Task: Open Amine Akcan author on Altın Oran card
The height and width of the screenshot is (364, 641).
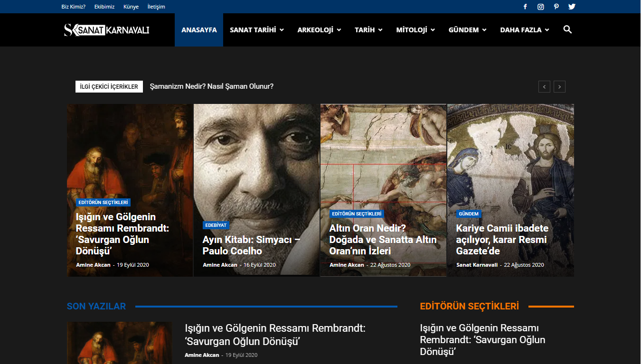Action: tap(347, 265)
